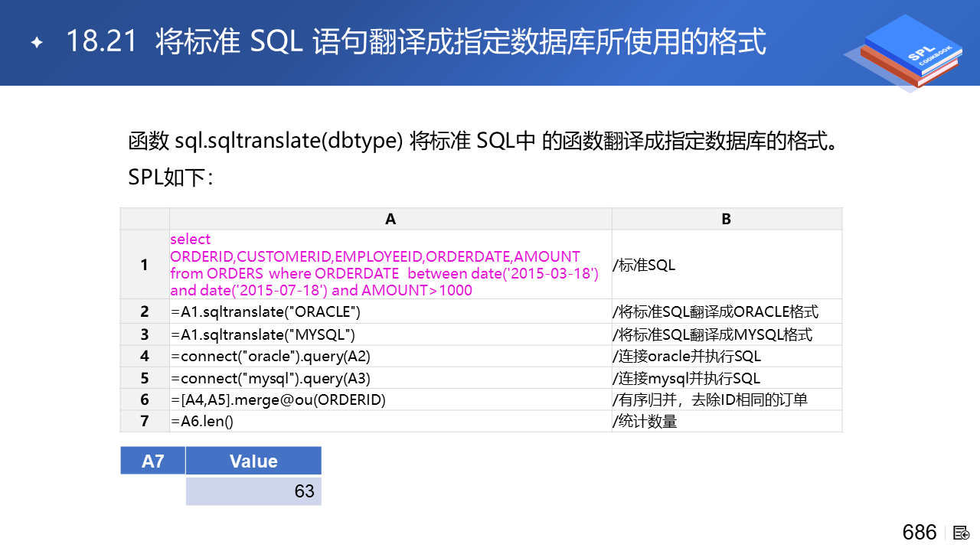Click the A6.len() formula cell
Image resolution: width=980 pixels, height=551 pixels.
[202, 422]
